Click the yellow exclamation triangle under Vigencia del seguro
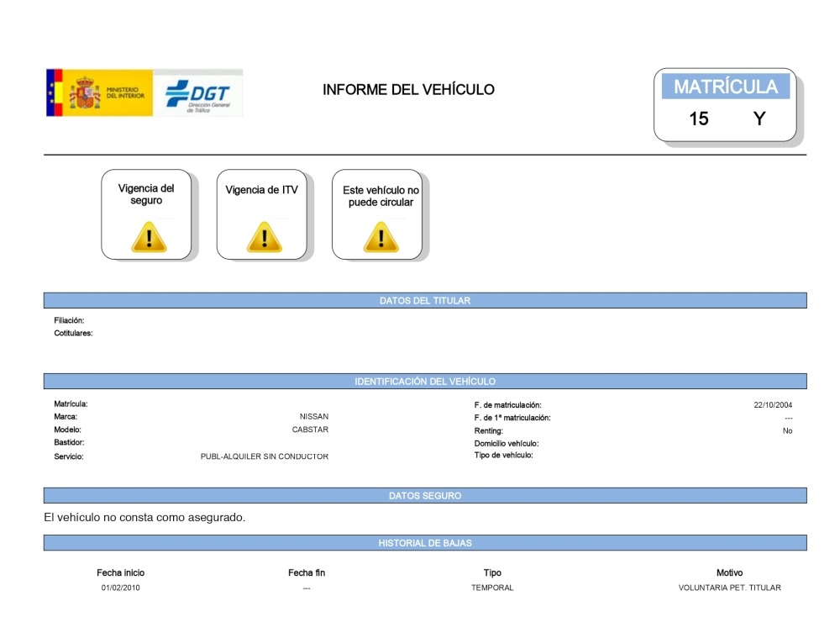The width and height of the screenshot is (840, 617). coord(148,238)
